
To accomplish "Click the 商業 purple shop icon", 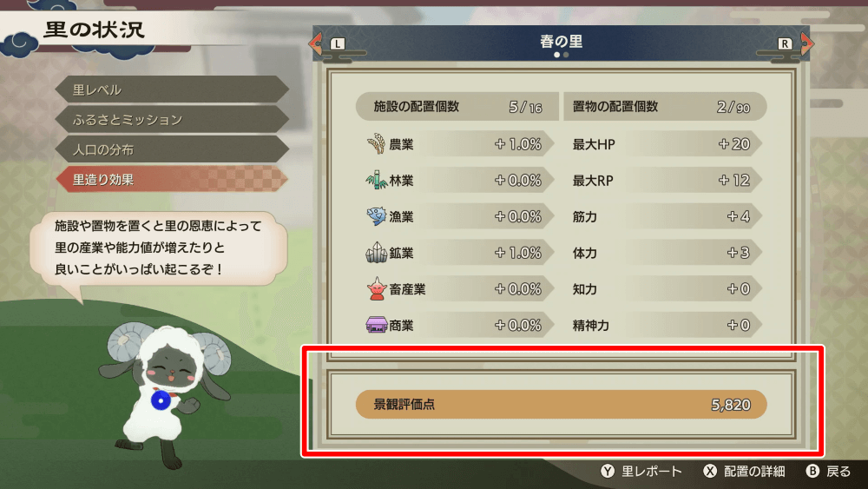I will [377, 325].
